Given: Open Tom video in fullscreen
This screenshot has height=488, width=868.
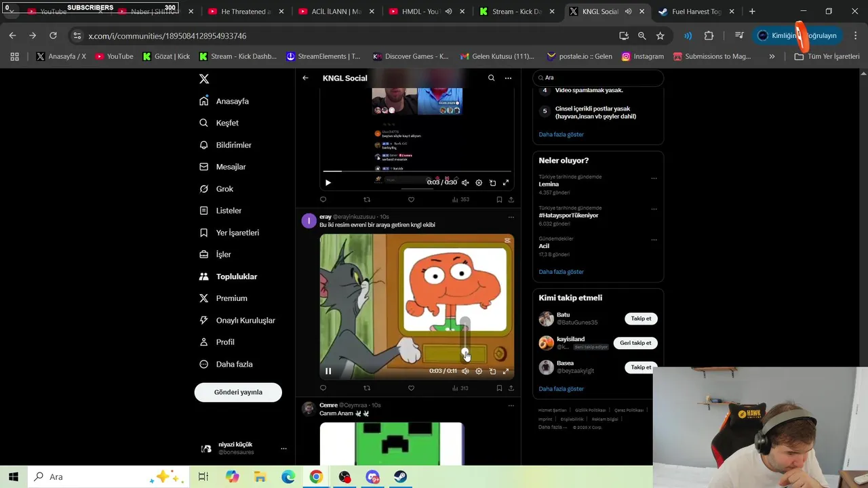Looking at the screenshot, I should [505, 371].
